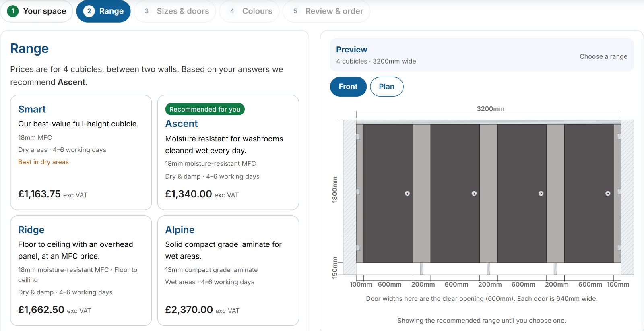Viewport: 644px width, 331px height.
Task: Click the 150mm floor clearance label
Action: coord(334,268)
